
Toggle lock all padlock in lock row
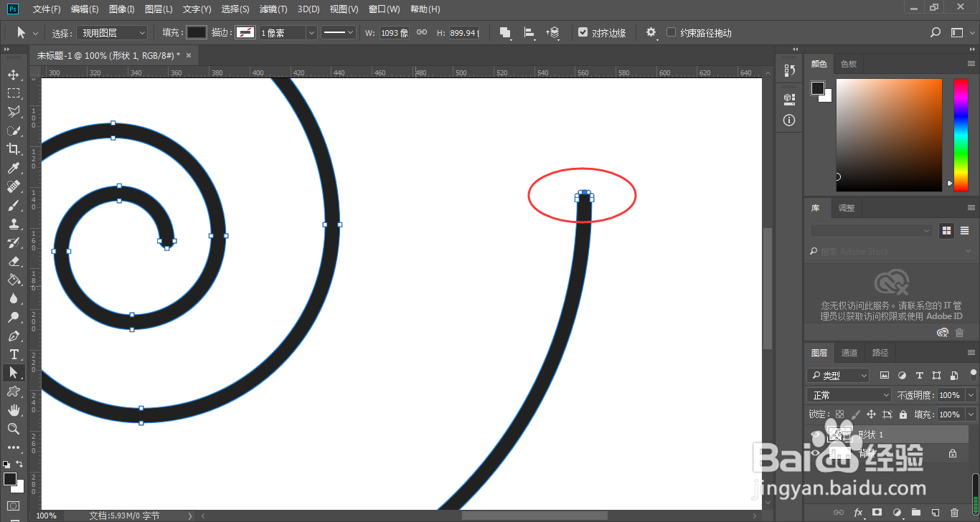903,414
